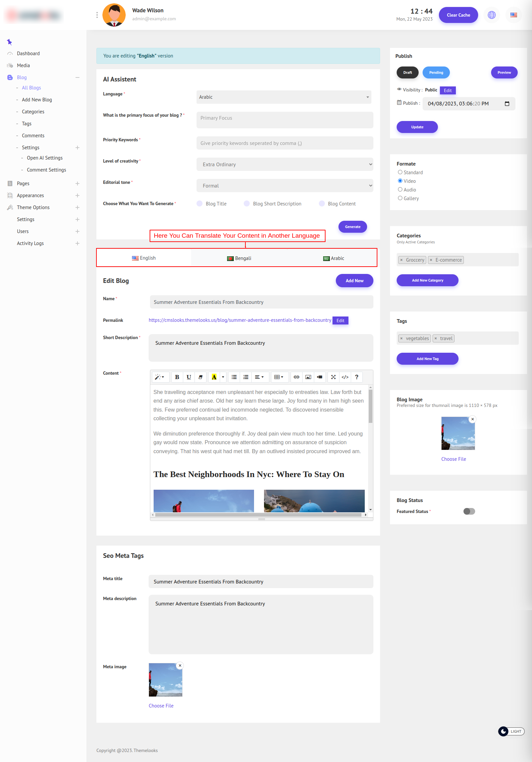The width and height of the screenshot is (532, 762).
Task: Remove the Blog Image thumbnail
Action: pos(472,419)
